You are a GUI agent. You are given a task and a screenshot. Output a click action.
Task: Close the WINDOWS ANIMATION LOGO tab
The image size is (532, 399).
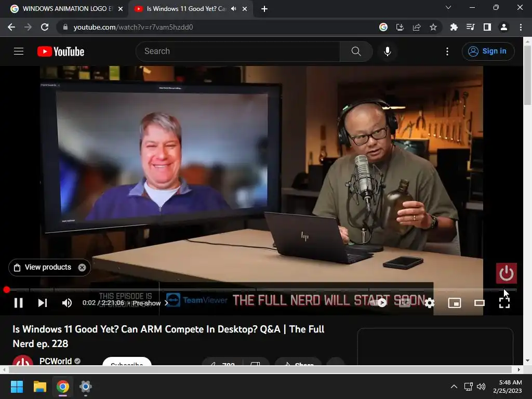point(121,9)
